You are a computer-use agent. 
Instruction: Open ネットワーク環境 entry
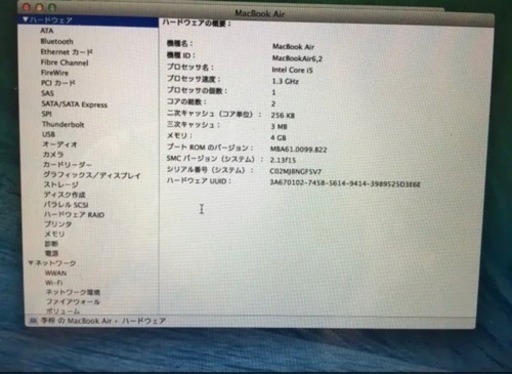tap(73, 292)
